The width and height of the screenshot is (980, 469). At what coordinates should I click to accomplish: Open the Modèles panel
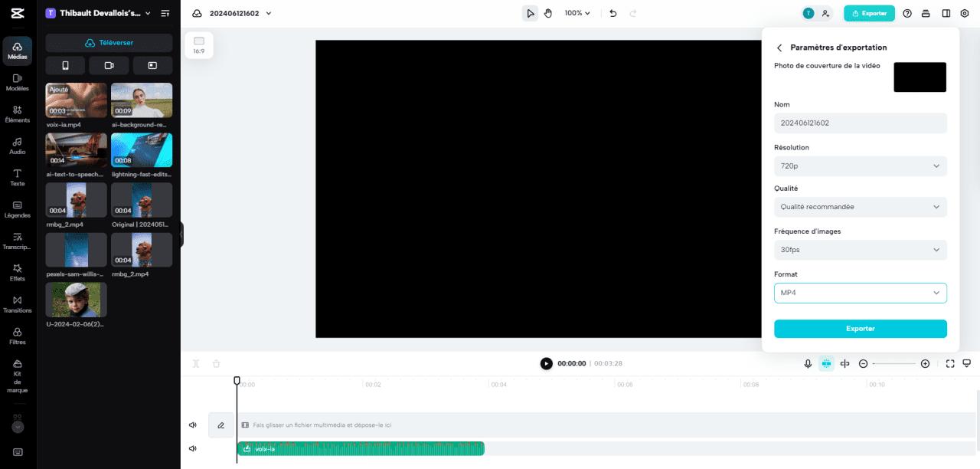click(18, 83)
